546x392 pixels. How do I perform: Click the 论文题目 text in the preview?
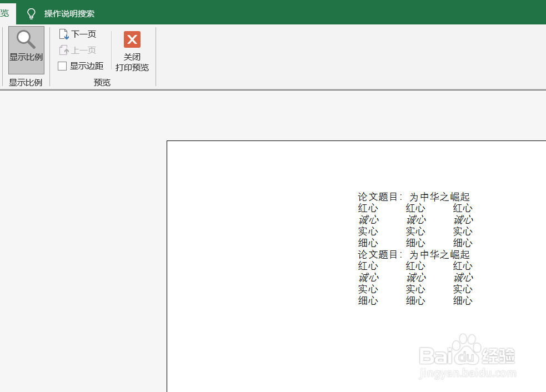coord(377,195)
